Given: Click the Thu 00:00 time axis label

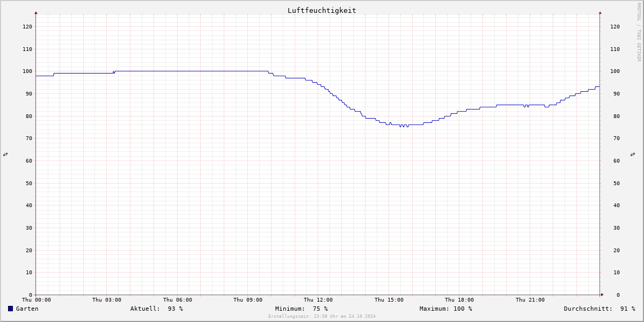Looking at the screenshot, I should [36, 300].
